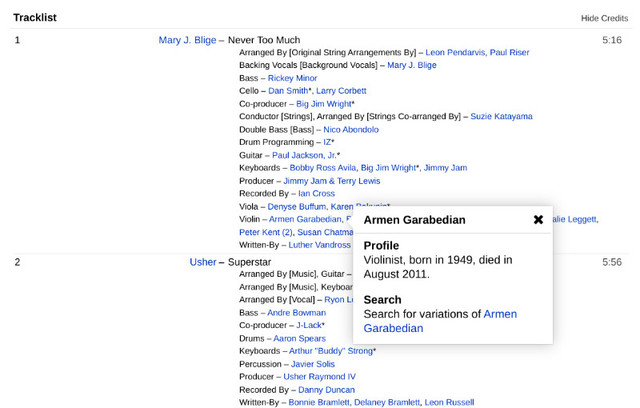Image resolution: width=640 pixels, height=408 pixels.
Task: Open the Bonnie Bramlett written-by credit
Action: (319, 402)
